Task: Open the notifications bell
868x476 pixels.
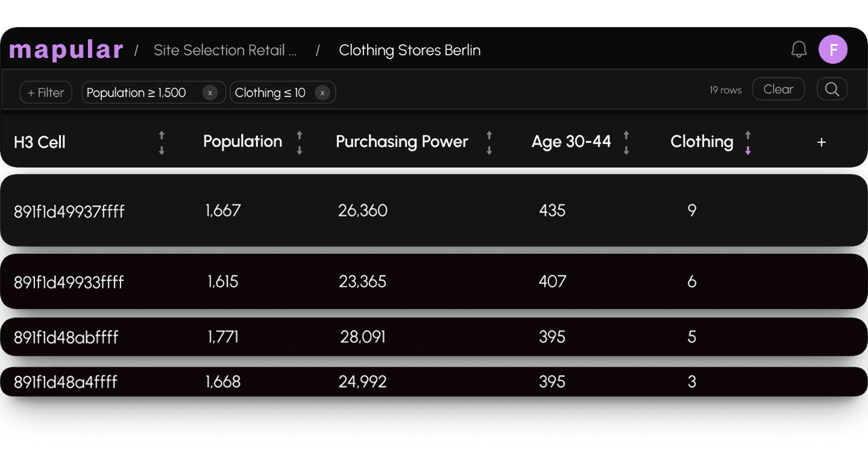Action: [x=799, y=49]
